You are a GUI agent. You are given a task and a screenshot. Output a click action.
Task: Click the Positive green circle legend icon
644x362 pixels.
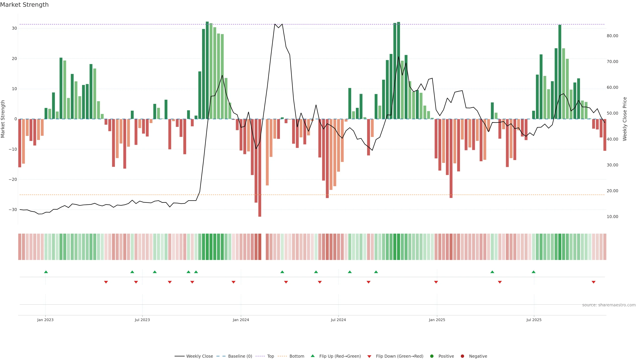[432, 356]
